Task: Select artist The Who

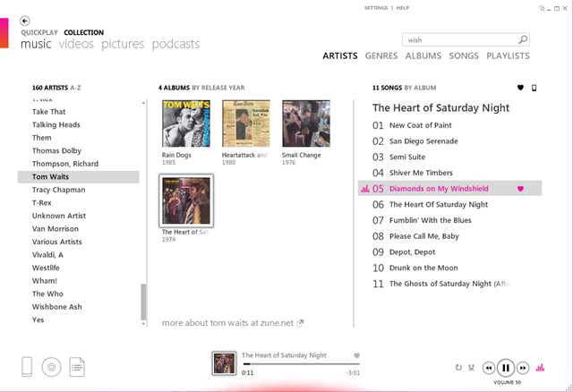Action: pos(47,294)
